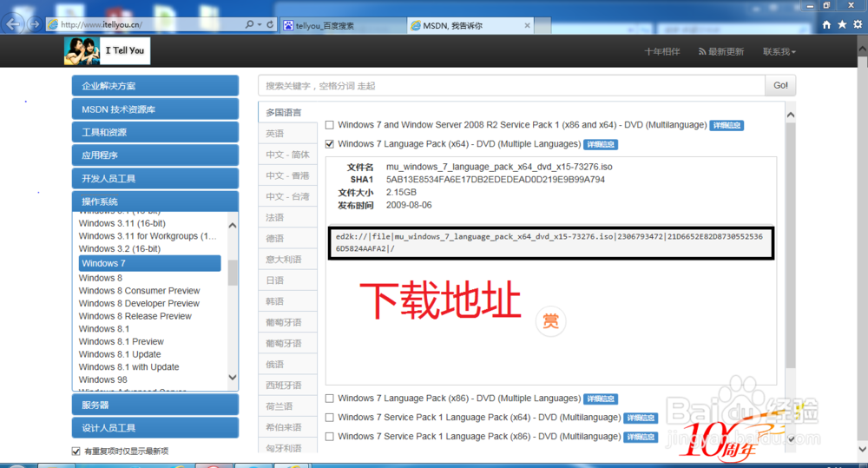Click the browser back arrow button
The image size is (868, 468).
pos(13,24)
